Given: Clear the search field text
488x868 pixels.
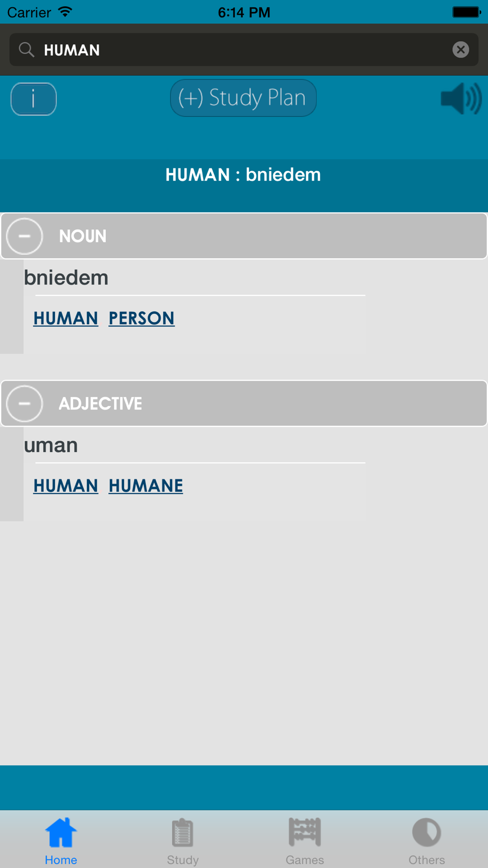Looking at the screenshot, I should click(x=460, y=50).
